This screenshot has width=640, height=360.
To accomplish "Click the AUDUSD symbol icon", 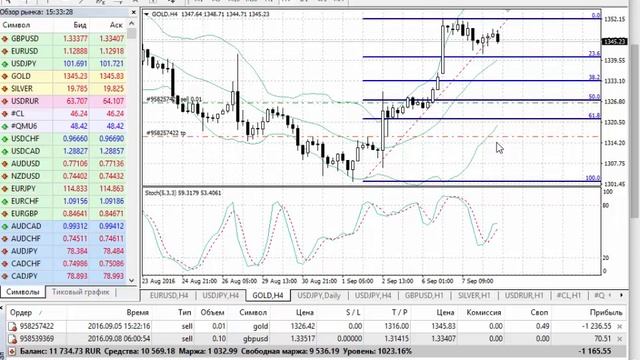I will 5,164.
